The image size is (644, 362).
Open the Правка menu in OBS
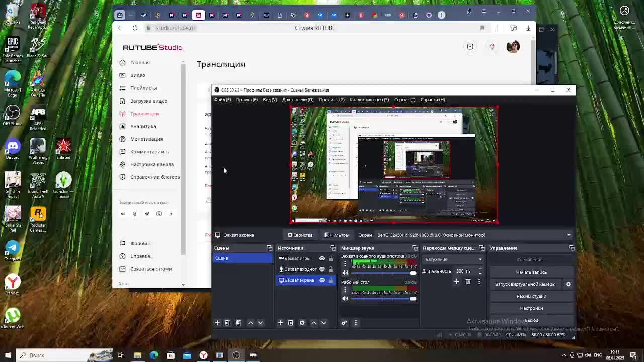247,100
